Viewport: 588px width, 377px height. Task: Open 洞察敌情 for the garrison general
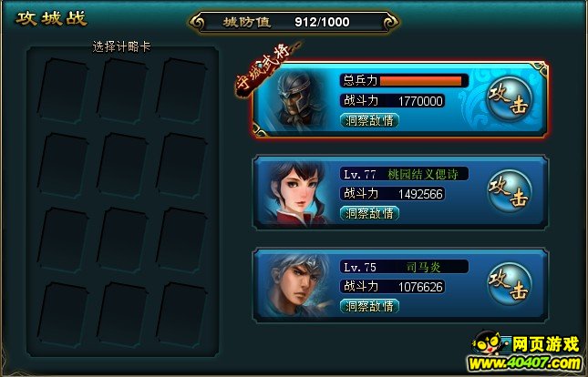pyautogui.click(x=369, y=121)
